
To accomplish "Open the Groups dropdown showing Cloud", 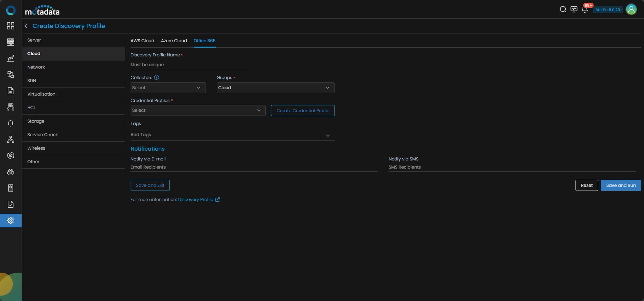I will point(275,88).
